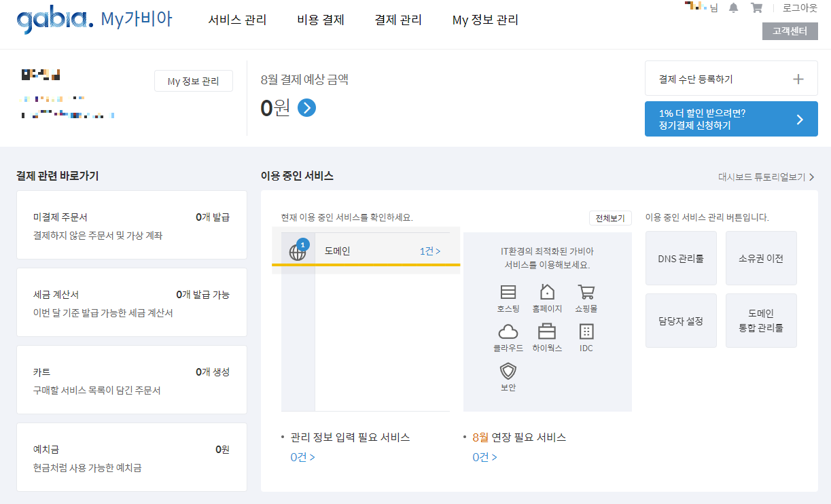The width and height of the screenshot is (831, 504).
Task: Click 0건 > under 관리 정보 입력 필요 서비스
Action: (x=302, y=457)
